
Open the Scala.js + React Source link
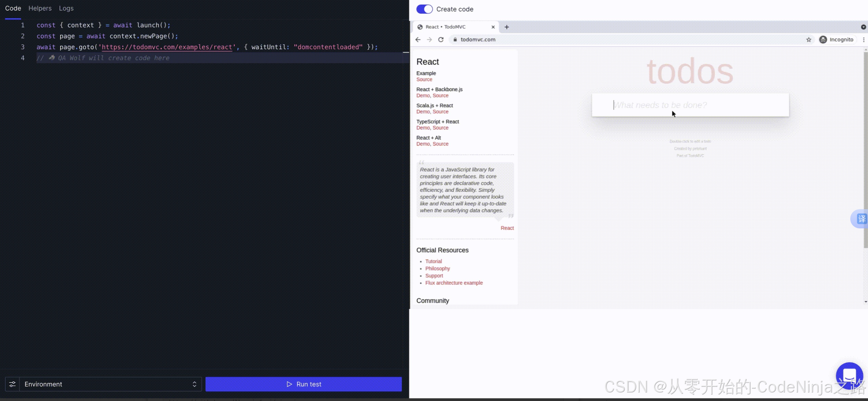click(440, 112)
